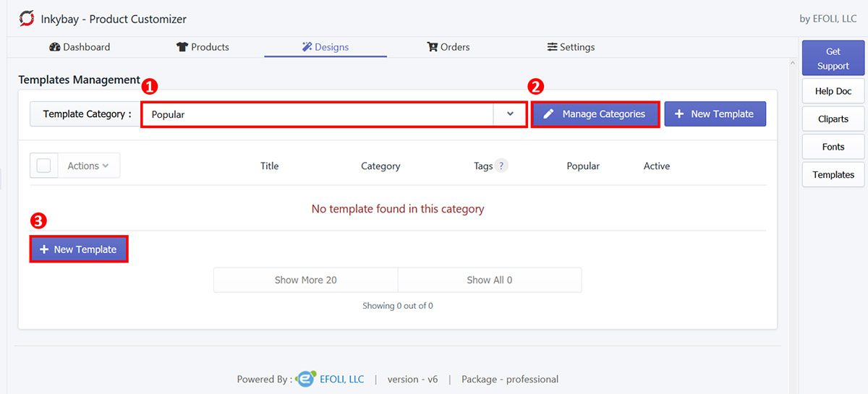Image resolution: width=868 pixels, height=394 pixels.
Task: Open the Settings tab
Action: pos(571,47)
